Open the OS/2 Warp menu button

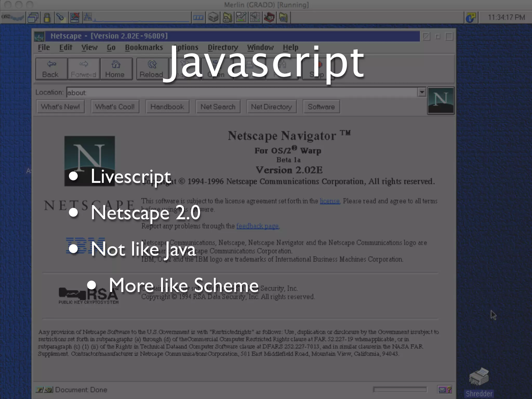pyautogui.click(x=13, y=18)
